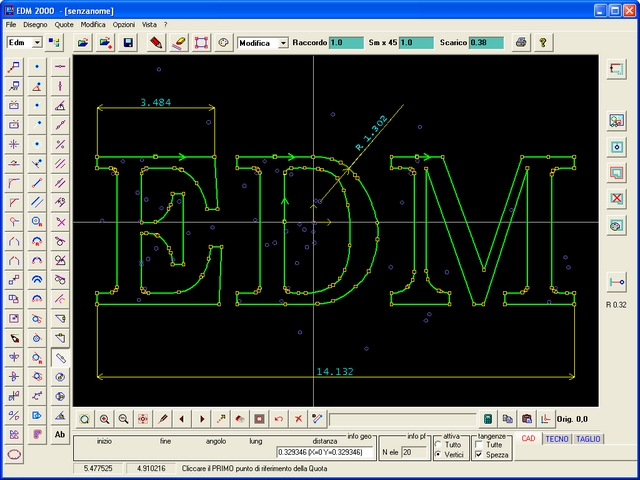Enable the Tutte tangenze checkbox

(479, 444)
